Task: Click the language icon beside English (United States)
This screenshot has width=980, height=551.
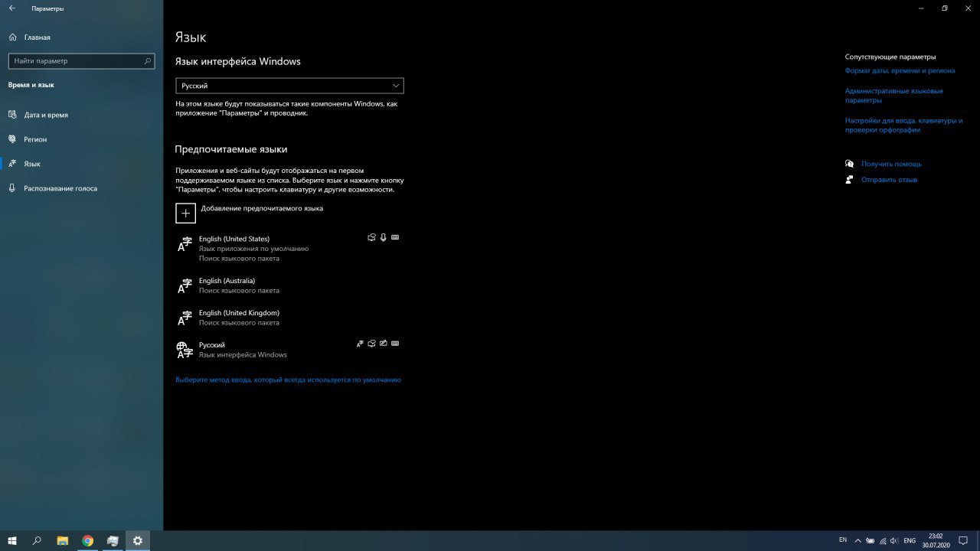Action: click(x=185, y=244)
